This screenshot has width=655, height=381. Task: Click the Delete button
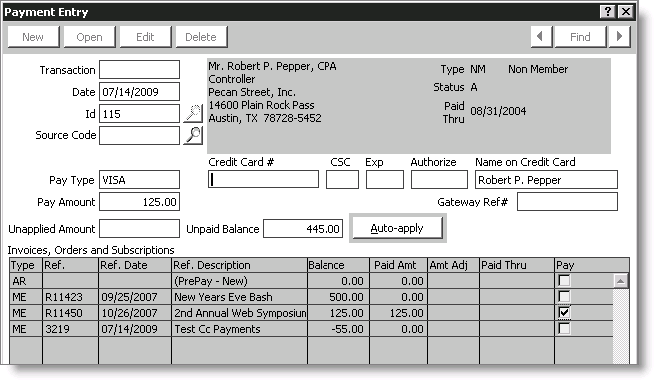coord(201,37)
